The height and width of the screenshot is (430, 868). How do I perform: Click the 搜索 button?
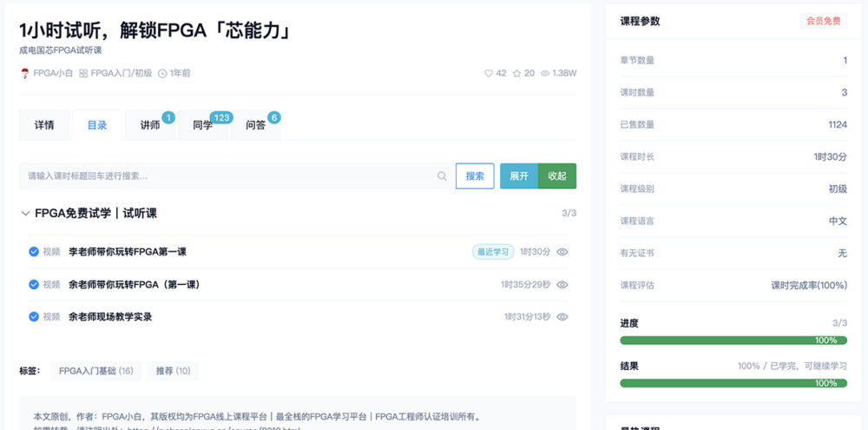(475, 176)
